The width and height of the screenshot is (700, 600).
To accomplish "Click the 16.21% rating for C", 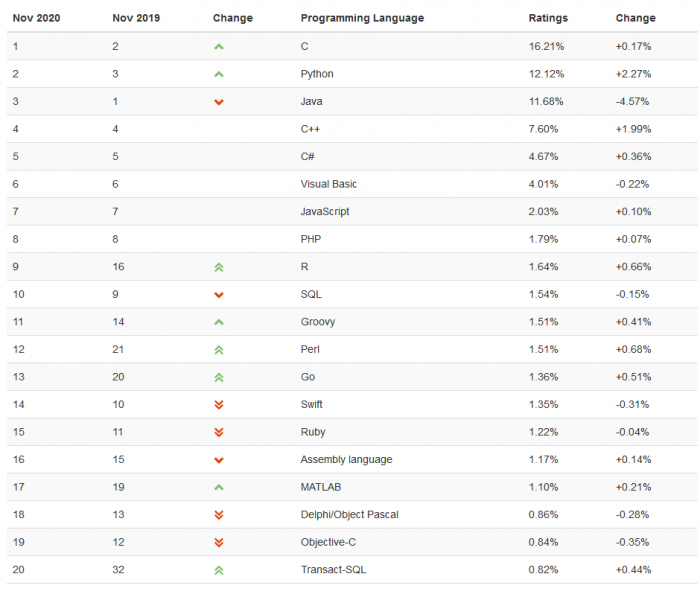I will point(545,46).
